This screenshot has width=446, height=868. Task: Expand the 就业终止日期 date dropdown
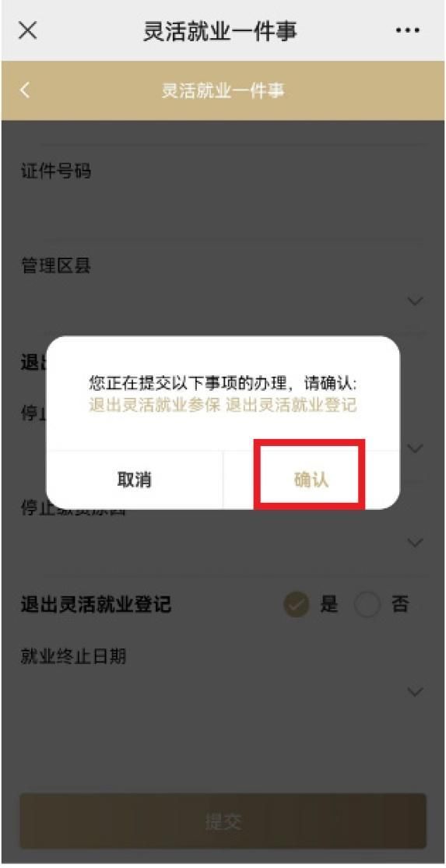tap(415, 692)
